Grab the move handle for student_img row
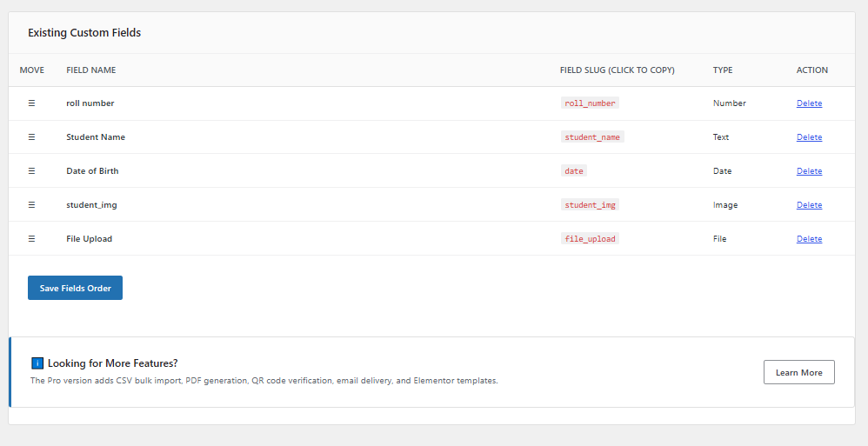Viewport: 868px width, 446px height. coord(31,204)
